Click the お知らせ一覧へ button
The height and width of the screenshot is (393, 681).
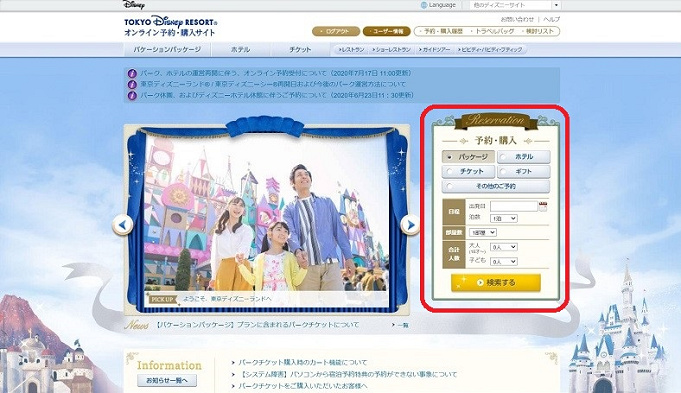[x=167, y=380]
